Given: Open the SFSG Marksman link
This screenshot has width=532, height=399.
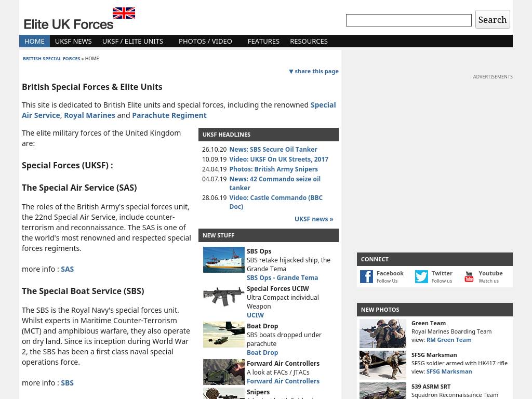Looking at the screenshot, I should click(x=449, y=371).
